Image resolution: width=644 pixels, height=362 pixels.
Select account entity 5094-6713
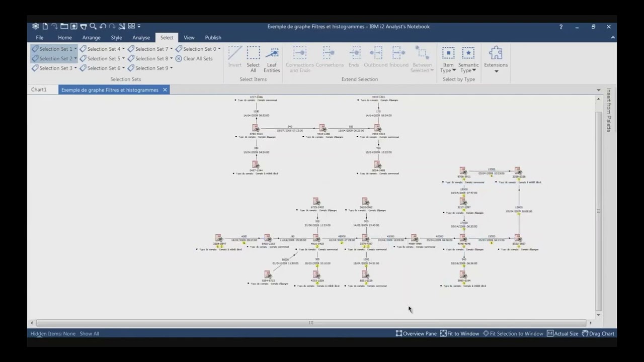[268, 275]
